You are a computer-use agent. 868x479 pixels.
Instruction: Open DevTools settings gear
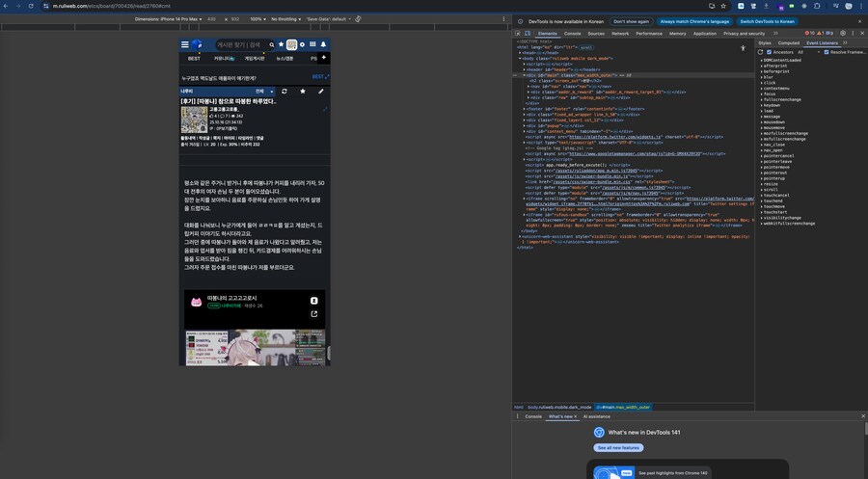(842, 33)
